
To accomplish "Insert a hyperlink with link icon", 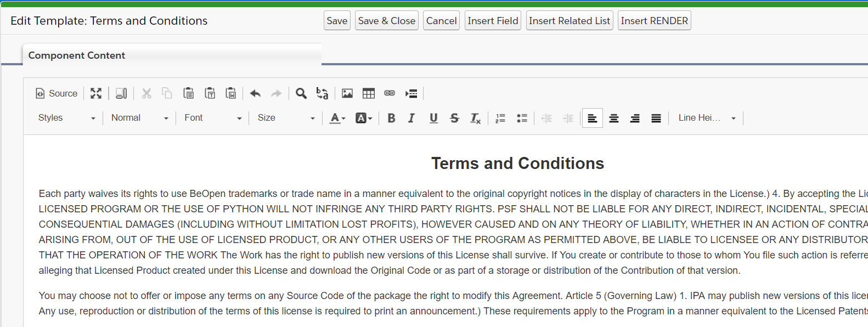I will [x=390, y=94].
